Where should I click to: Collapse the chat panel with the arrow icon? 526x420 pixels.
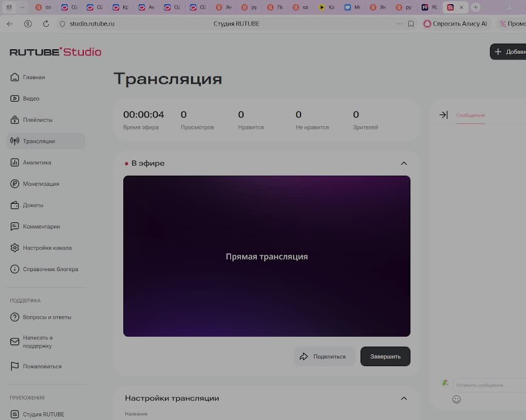point(443,115)
